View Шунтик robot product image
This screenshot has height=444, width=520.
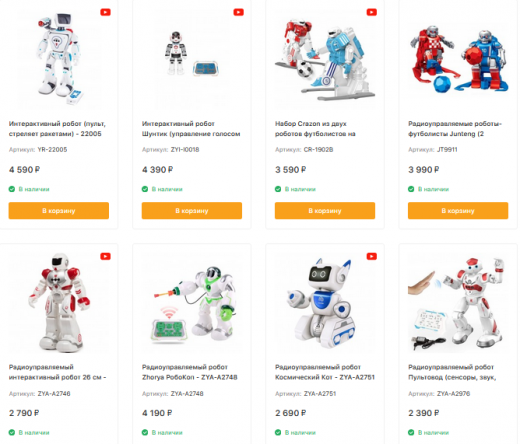pos(192,53)
